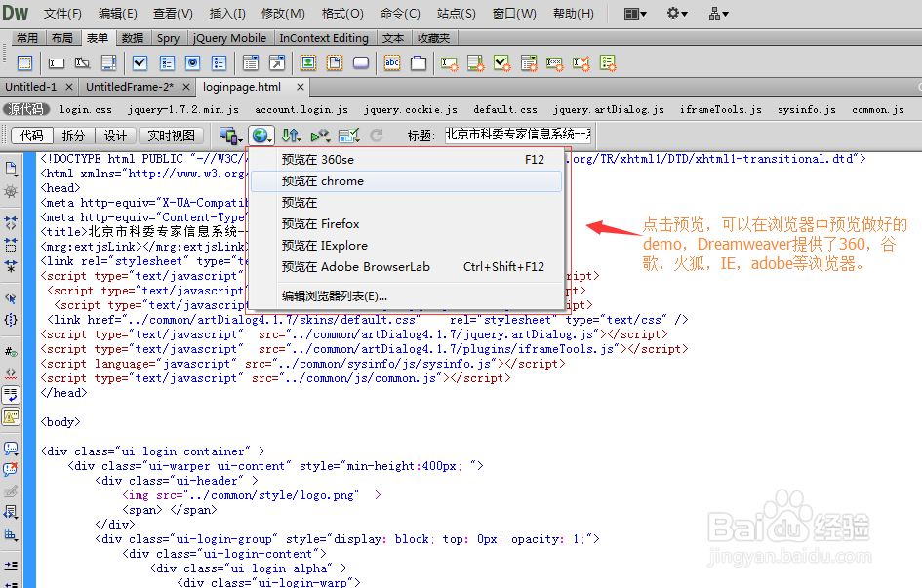The width and height of the screenshot is (922, 588).
Task: Toggle Line Numbers in code view
Action: 11,352
